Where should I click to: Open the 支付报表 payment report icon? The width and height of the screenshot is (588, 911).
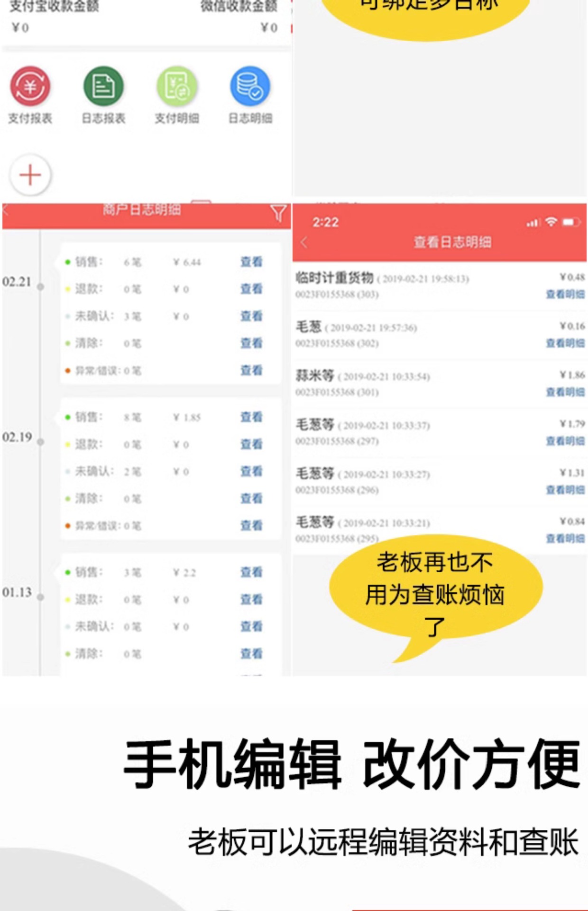pos(30,86)
